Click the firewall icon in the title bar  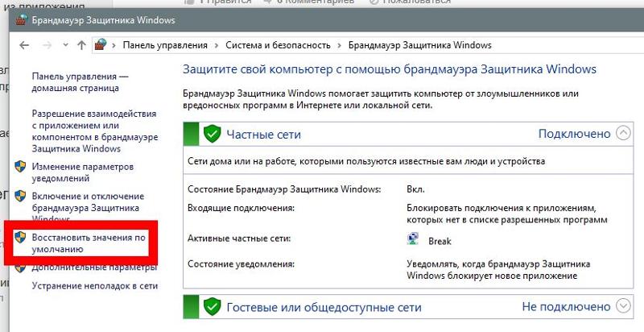tap(22, 20)
